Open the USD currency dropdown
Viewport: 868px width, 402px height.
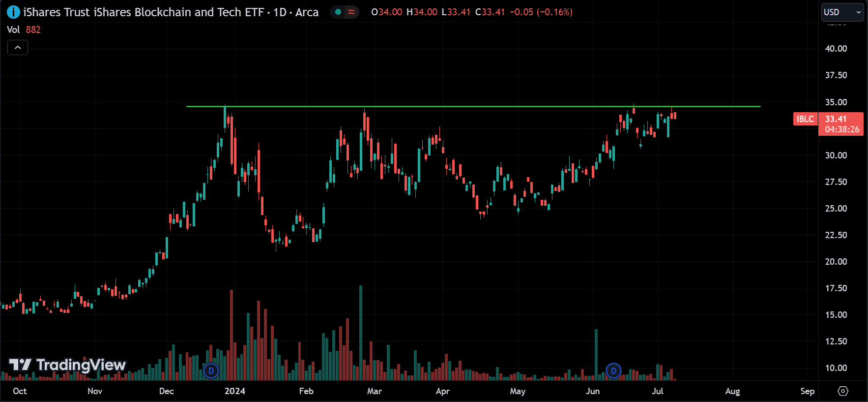point(842,12)
